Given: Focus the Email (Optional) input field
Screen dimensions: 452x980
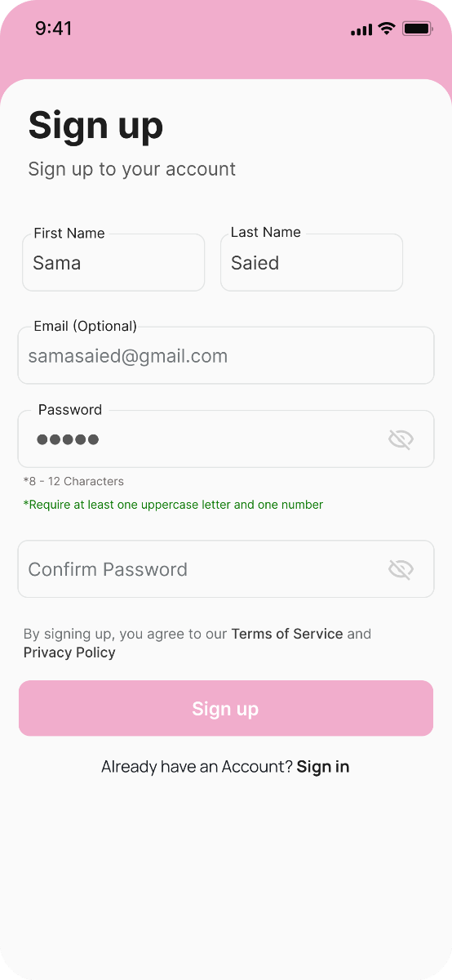Looking at the screenshot, I should pos(226,355).
